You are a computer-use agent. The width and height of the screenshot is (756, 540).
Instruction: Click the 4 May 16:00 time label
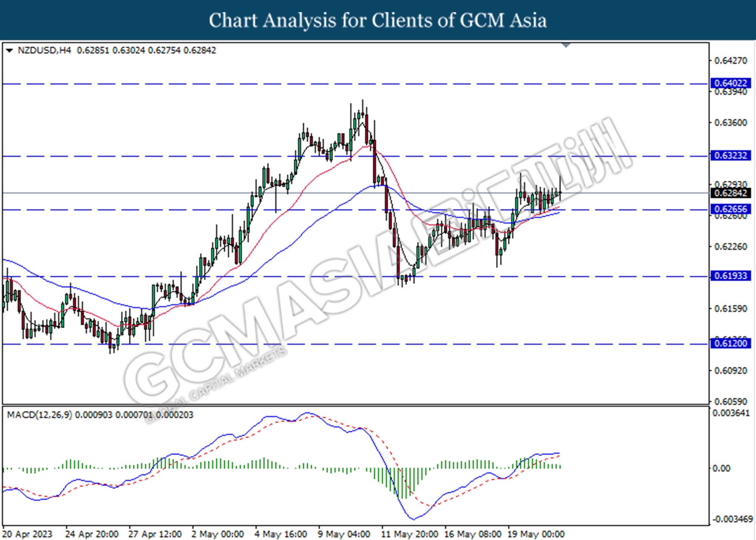click(281, 534)
